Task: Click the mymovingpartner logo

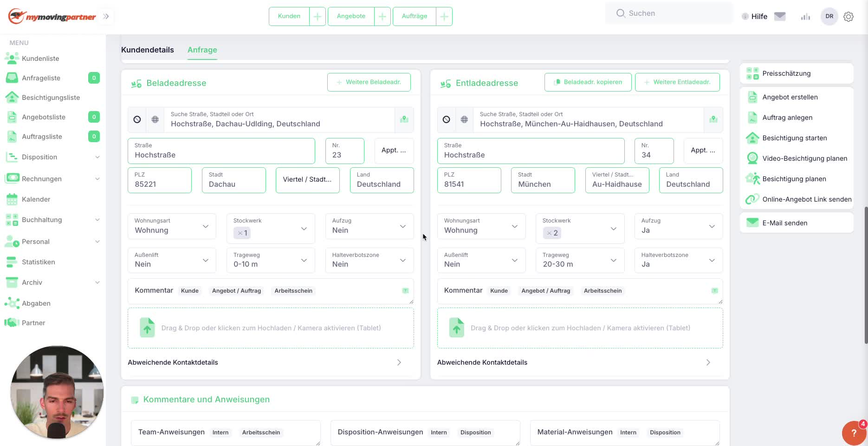Action: point(52,17)
